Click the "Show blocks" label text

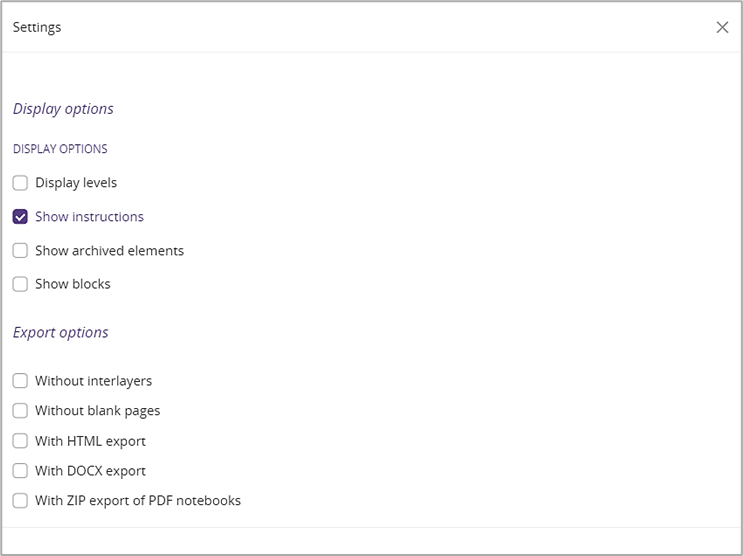[73, 284]
